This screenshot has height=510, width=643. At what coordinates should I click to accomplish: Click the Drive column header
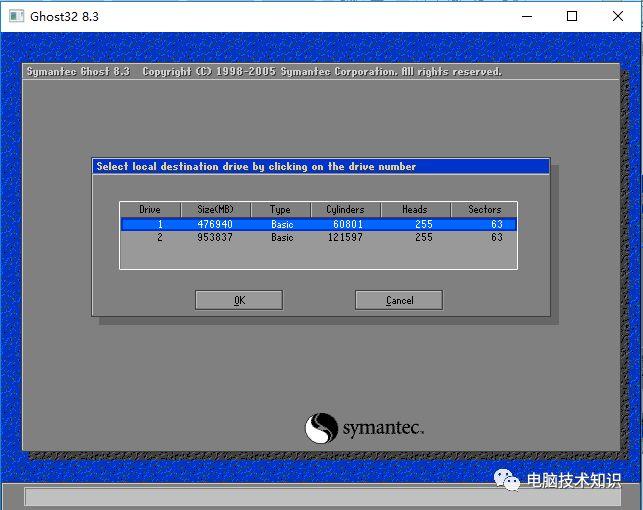[150, 209]
